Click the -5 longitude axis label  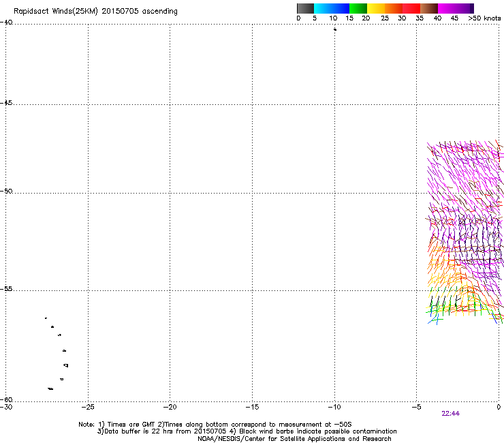coord(416,407)
